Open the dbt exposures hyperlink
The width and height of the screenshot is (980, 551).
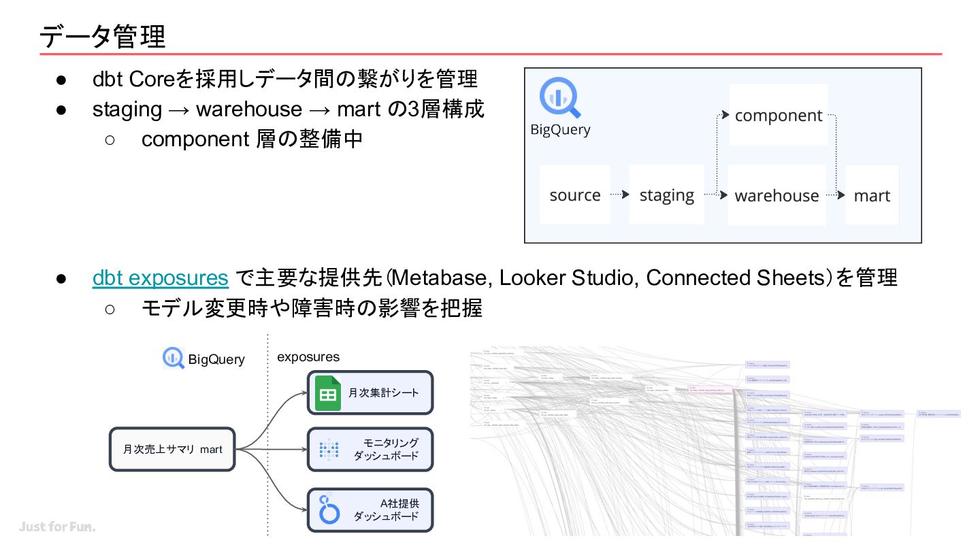click(161, 278)
